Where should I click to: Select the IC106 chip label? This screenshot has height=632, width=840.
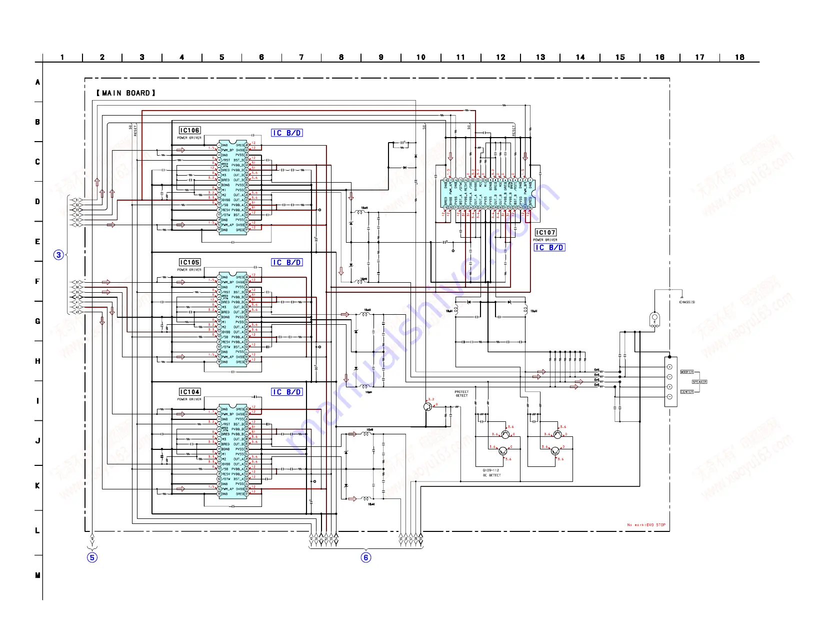tap(190, 131)
